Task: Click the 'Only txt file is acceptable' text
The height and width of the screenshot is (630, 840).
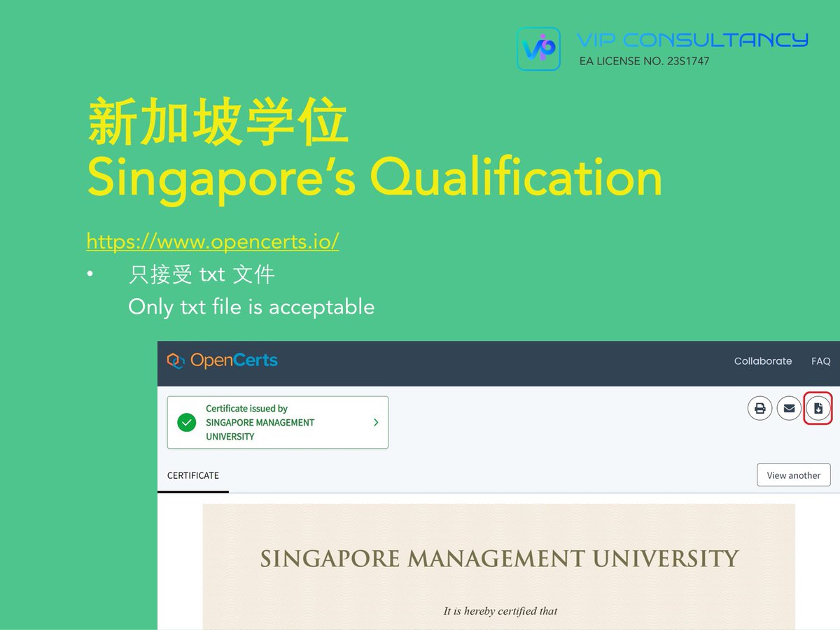Action: click(x=251, y=307)
